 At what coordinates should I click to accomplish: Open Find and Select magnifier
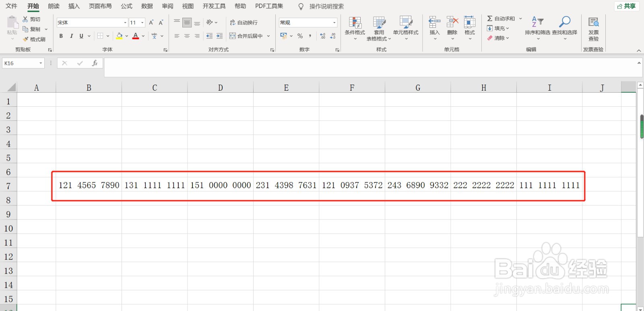[565, 22]
